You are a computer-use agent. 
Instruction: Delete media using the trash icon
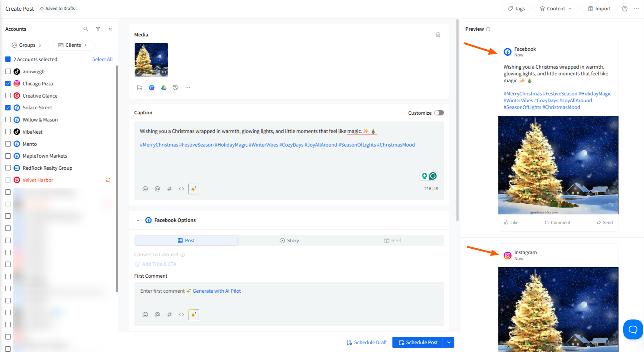tap(438, 35)
